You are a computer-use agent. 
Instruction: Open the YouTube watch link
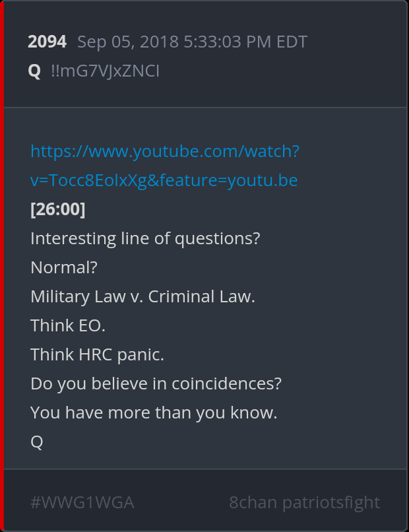(x=165, y=151)
